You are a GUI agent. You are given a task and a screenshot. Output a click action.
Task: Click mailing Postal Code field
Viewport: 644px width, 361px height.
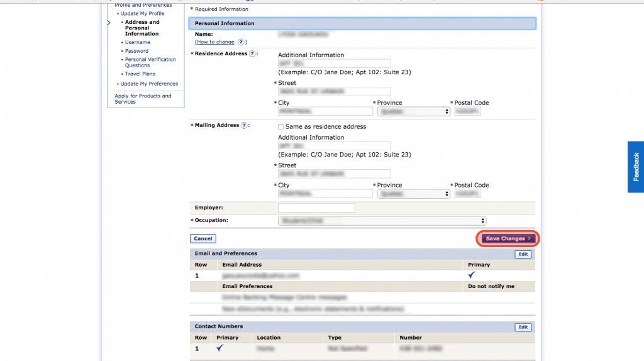(x=467, y=194)
